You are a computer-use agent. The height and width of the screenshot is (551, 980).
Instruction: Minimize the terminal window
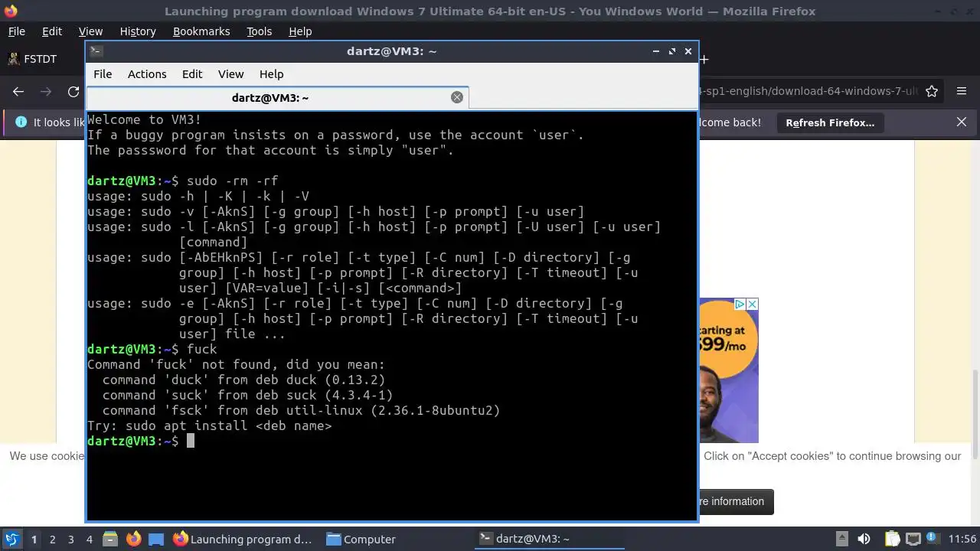656,51
